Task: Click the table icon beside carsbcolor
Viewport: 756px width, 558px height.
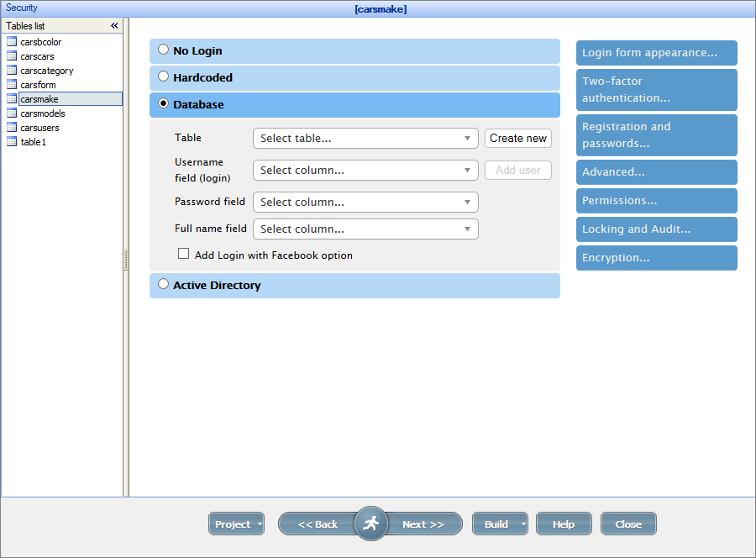Action: click(x=12, y=41)
